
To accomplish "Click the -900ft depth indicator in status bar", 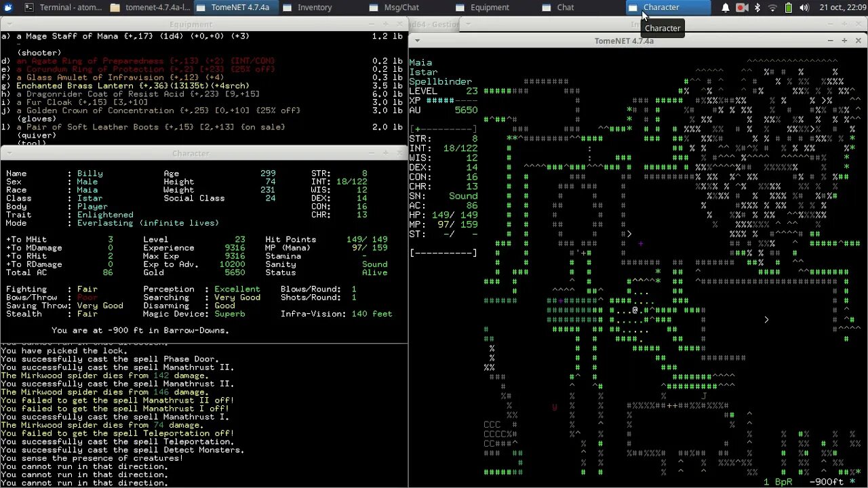I will click(826, 482).
